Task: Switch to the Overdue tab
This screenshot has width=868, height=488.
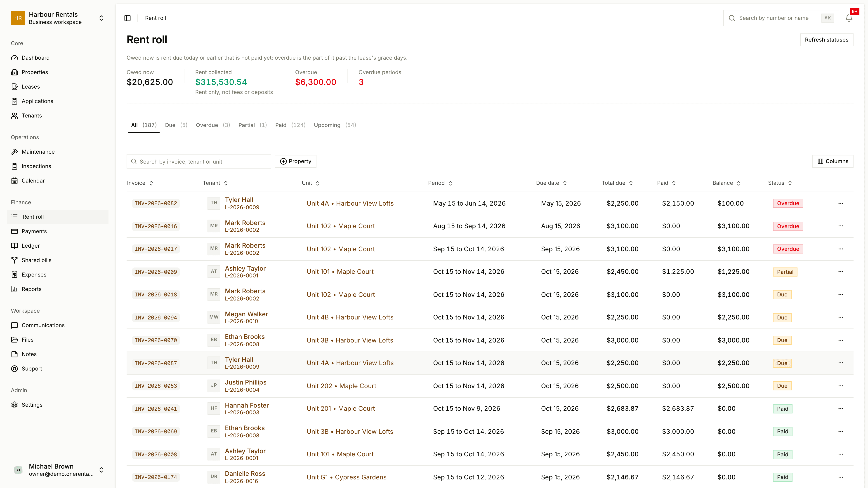Action: pyautogui.click(x=213, y=125)
